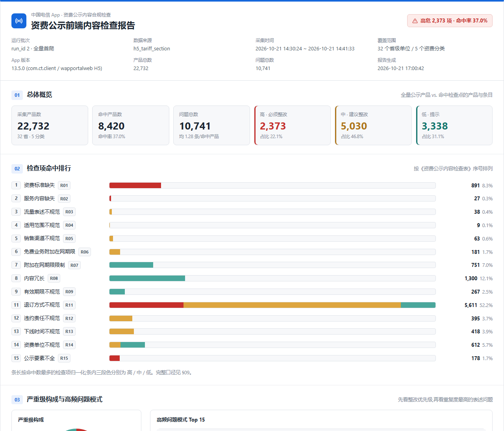Click the 严重级构成 card title
This screenshot has height=431, width=504.
coord(31,420)
